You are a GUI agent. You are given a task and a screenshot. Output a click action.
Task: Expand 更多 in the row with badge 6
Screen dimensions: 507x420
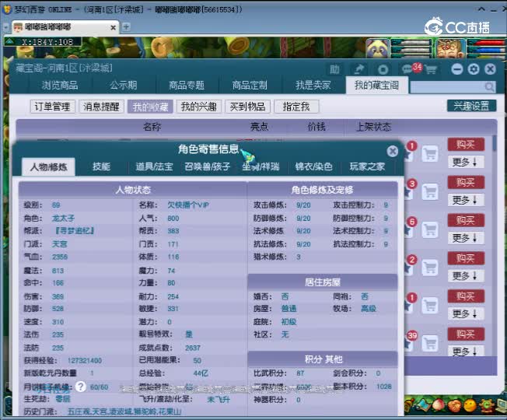pos(464,238)
